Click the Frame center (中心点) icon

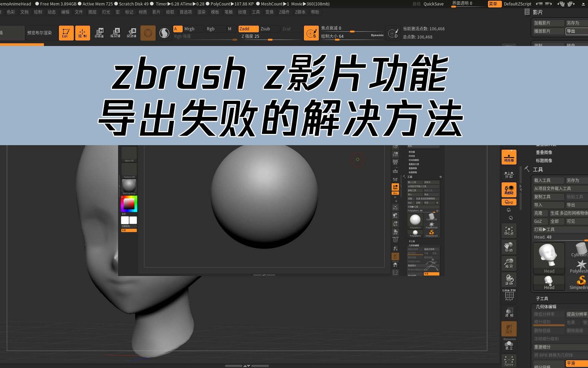point(509,231)
